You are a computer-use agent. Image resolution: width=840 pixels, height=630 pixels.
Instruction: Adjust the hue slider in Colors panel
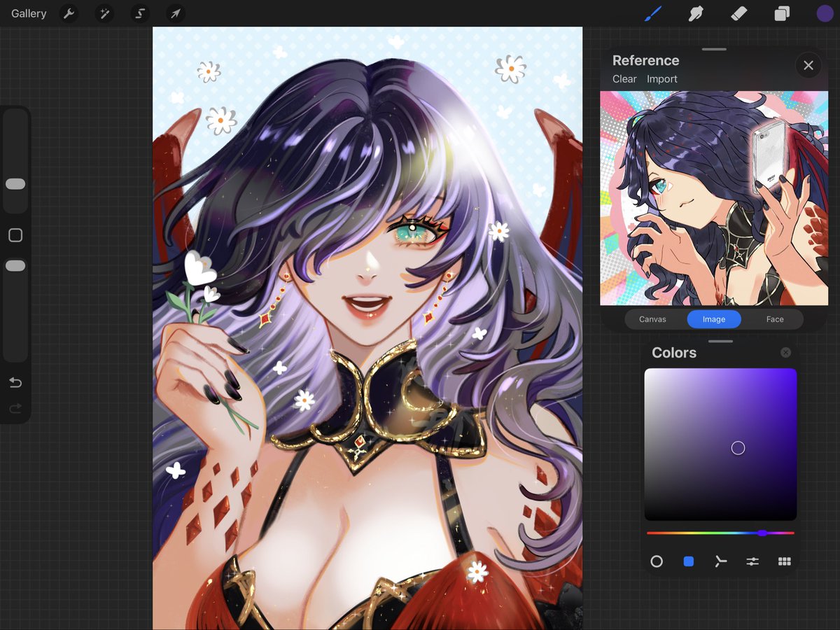click(x=762, y=533)
